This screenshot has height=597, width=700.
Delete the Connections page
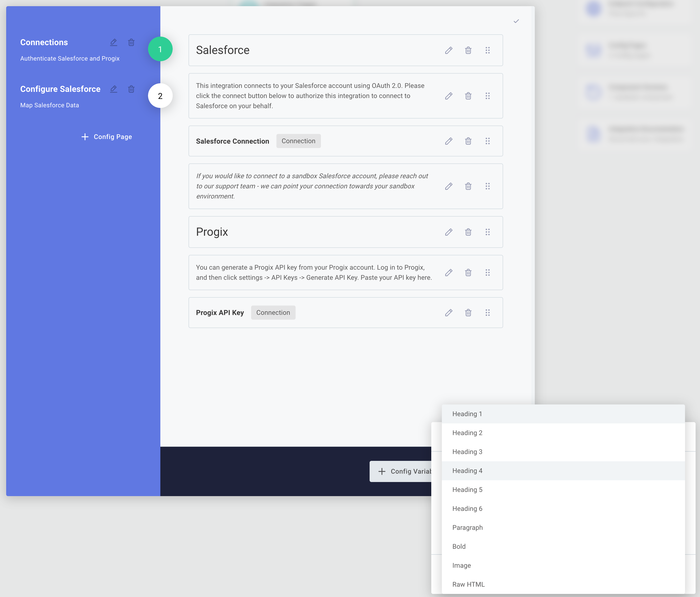pos(131,42)
